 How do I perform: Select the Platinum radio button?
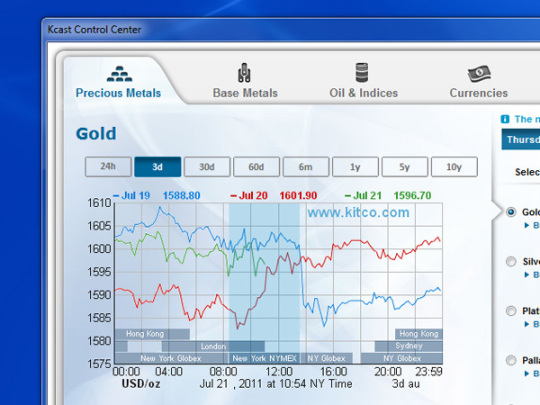[x=511, y=311]
